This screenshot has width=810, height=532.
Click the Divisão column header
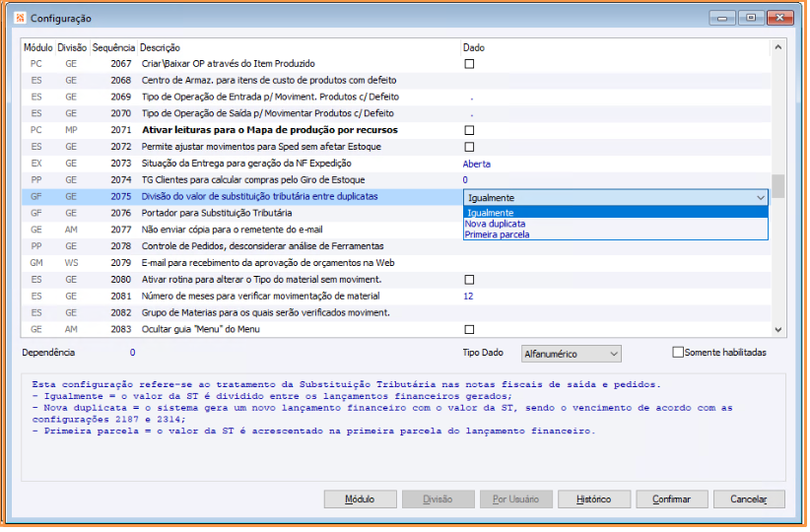pyautogui.click(x=72, y=48)
